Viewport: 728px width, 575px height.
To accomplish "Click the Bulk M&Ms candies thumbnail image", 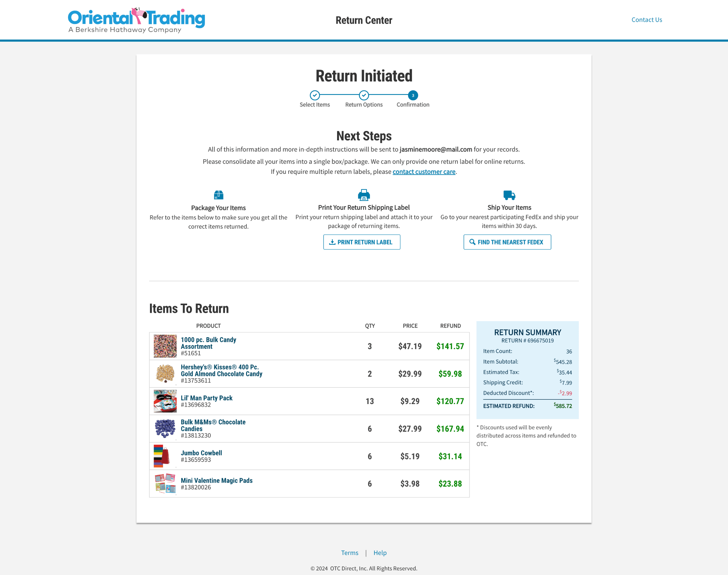I will coord(165,428).
